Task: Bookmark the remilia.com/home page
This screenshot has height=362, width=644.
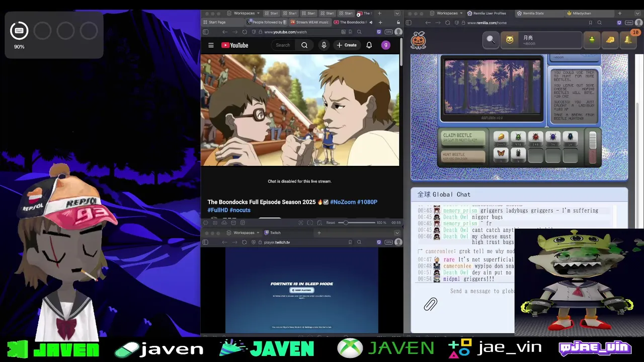Action: pos(590,23)
